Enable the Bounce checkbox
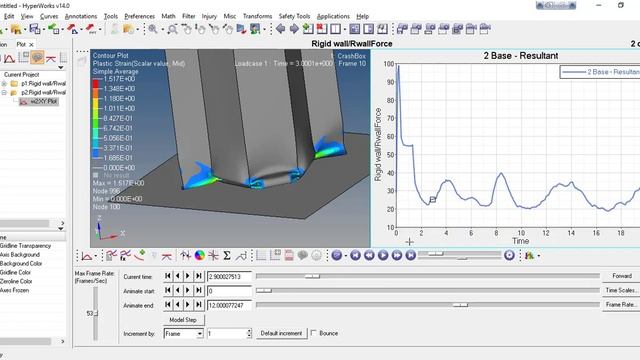This screenshot has width=640, height=360. pyautogui.click(x=313, y=333)
